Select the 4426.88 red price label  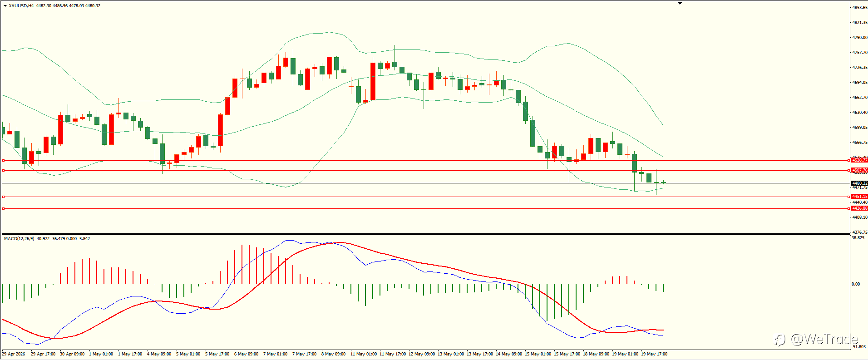click(859, 208)
